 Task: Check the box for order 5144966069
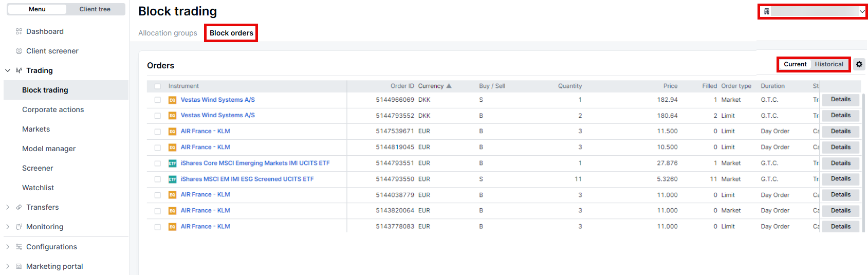tap(158, 100)
